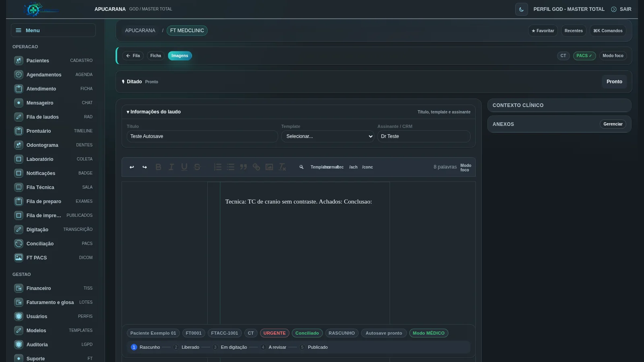Open the ⌘K Comandos palette
This screenshot has width=644, height=362.
(608, 31)
